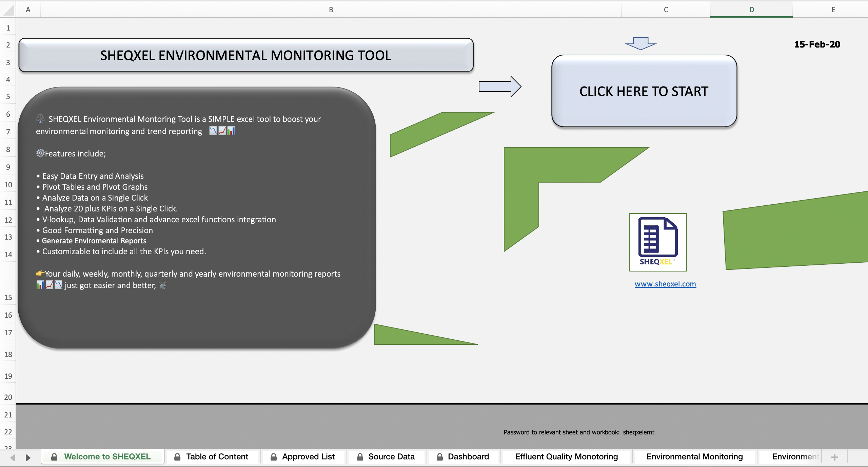Open the Environmental Monitoring sheet tab
The height and width of the screenshot is (467, 868).
[x=694, y=457]
